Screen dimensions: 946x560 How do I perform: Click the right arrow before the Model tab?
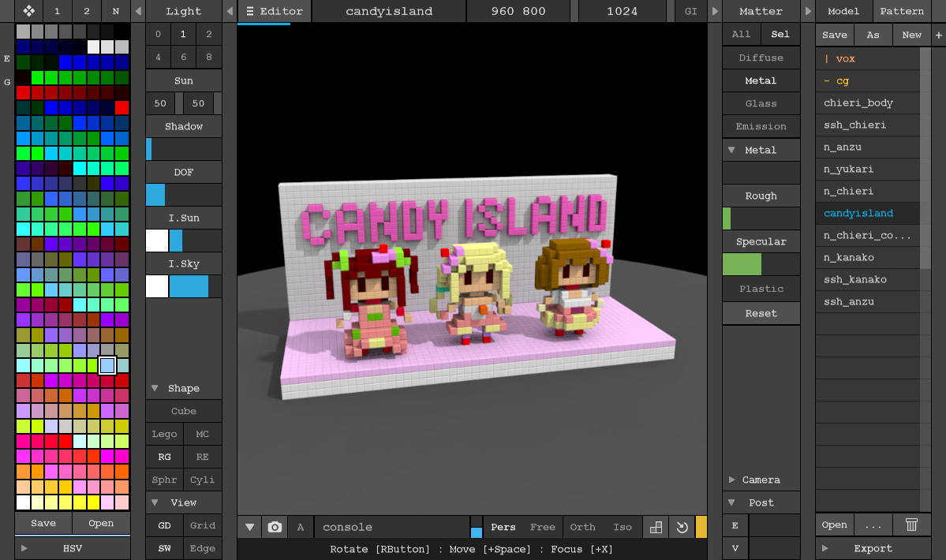[808, 11]
